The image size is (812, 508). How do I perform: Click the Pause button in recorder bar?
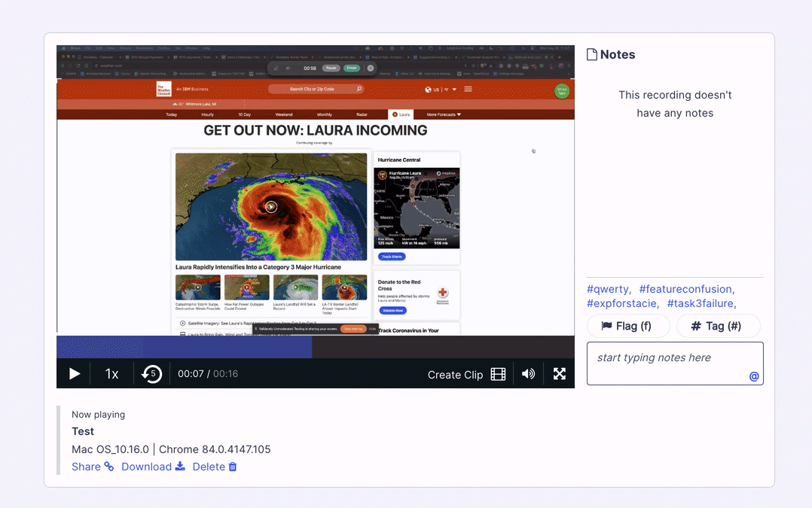click(331, 68)
